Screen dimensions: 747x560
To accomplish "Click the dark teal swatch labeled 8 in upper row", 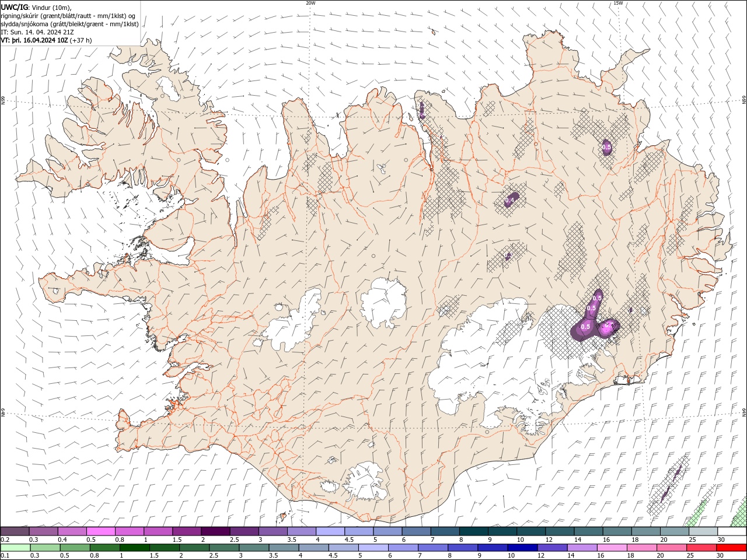I will (474, 531).
